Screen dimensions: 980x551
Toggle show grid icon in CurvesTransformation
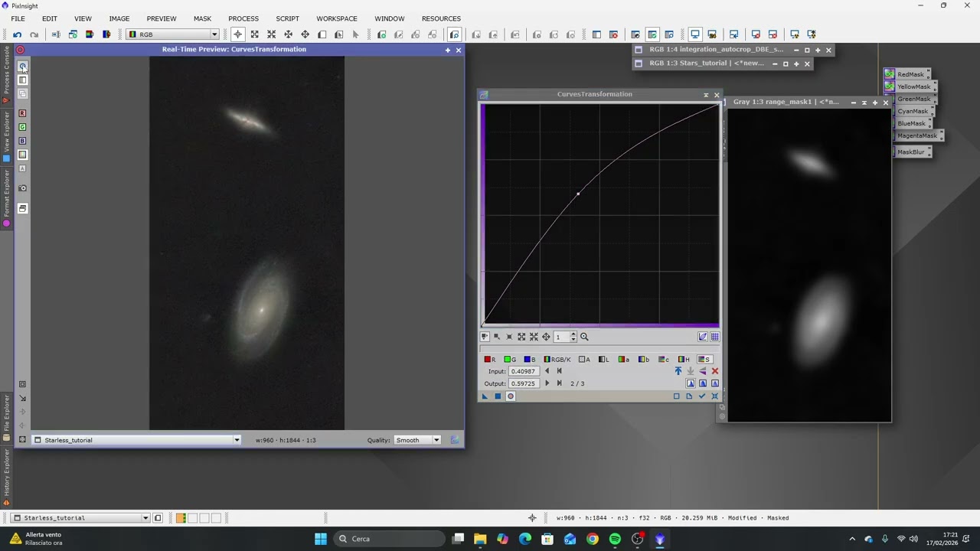(x=715, y=337)
